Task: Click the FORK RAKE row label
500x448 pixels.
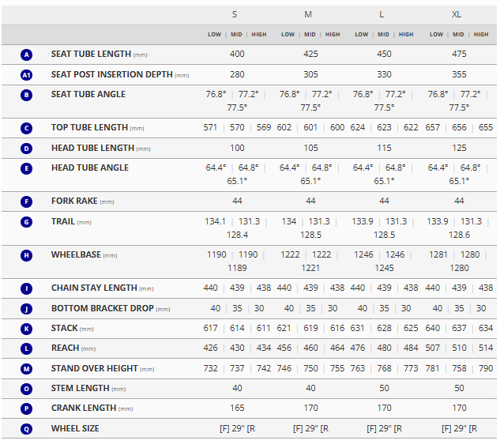Action: [74, 201]
